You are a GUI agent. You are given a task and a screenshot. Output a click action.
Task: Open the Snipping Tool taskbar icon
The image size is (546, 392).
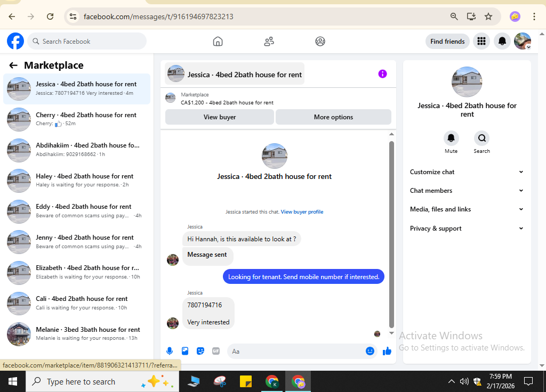point(220,381)
